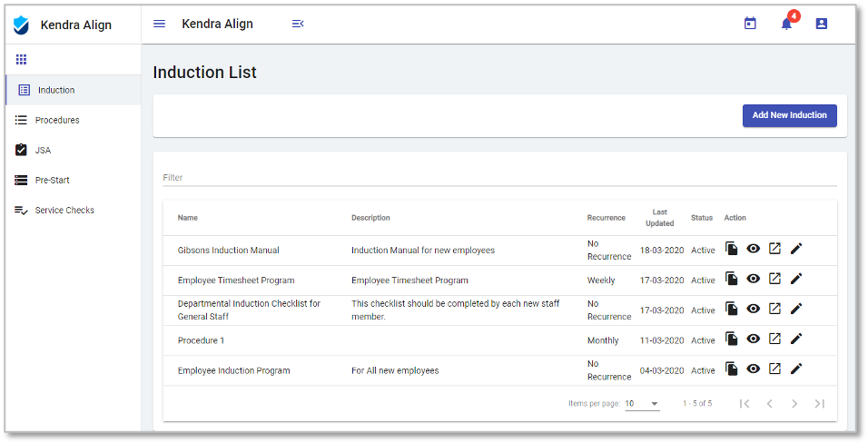
Task: Click the Filter input field
Action: click(499, 178)
